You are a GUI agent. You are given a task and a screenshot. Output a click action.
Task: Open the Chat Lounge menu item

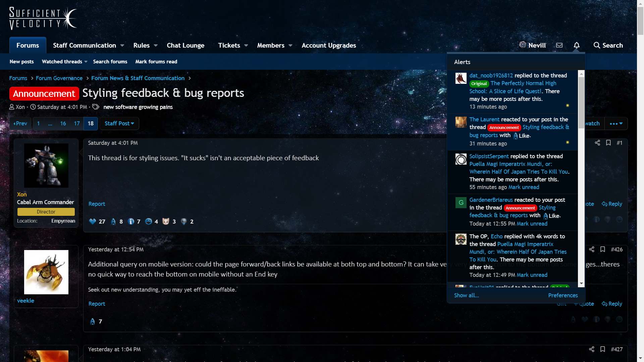[185, 45]
